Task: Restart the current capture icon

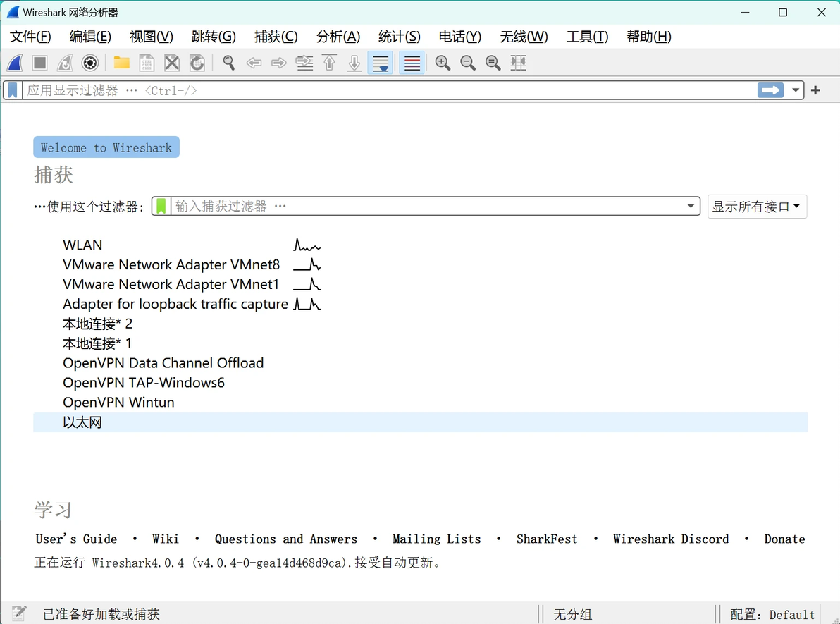Action: (65, 63)
